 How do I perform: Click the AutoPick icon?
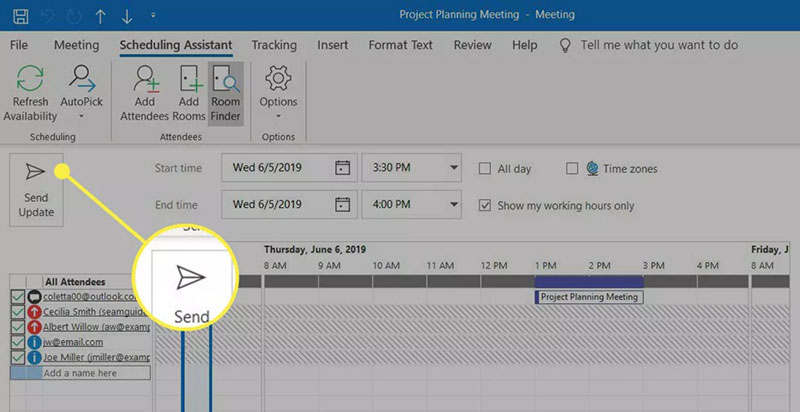82,78
